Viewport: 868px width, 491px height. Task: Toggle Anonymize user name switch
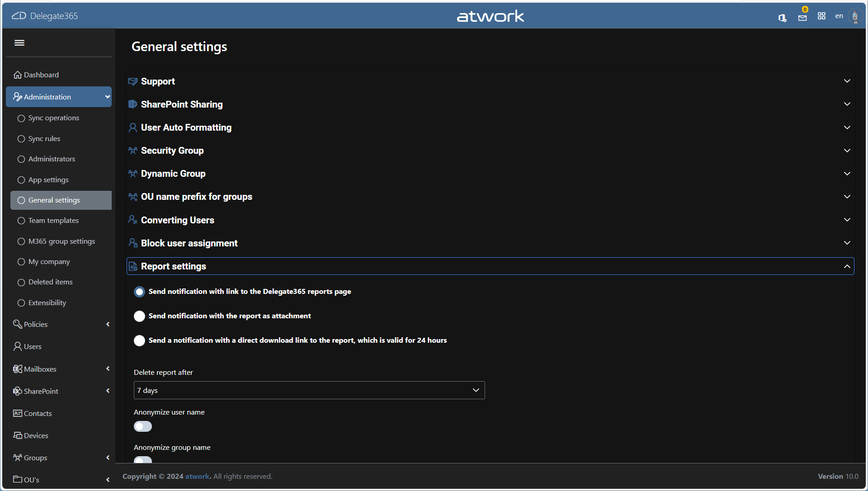point(143,426)
